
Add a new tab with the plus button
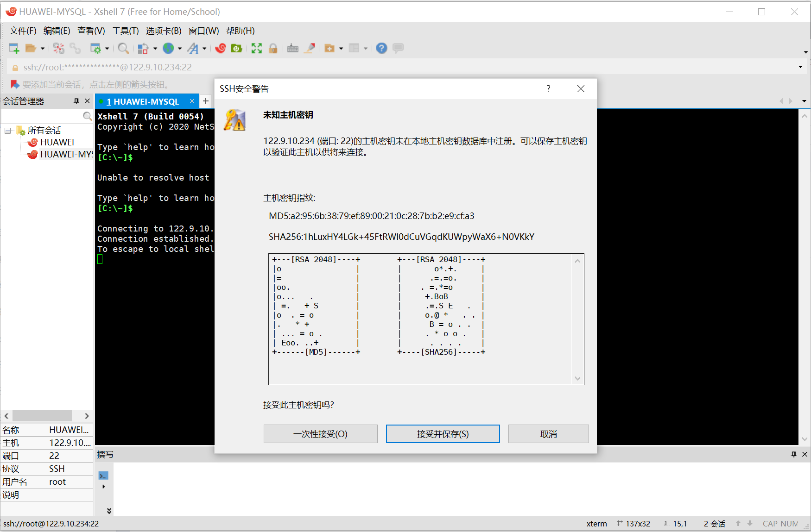click(206, 101)
